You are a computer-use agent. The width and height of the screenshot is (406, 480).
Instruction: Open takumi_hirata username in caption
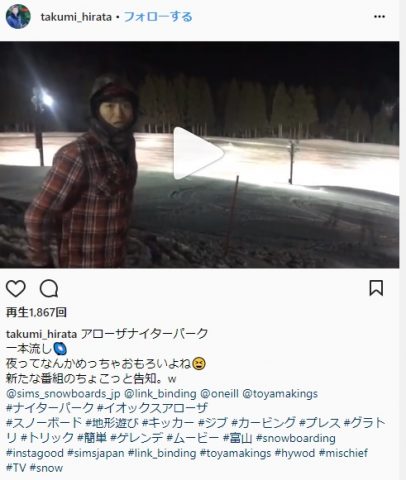pyautogui.click(x=42, y=334)
